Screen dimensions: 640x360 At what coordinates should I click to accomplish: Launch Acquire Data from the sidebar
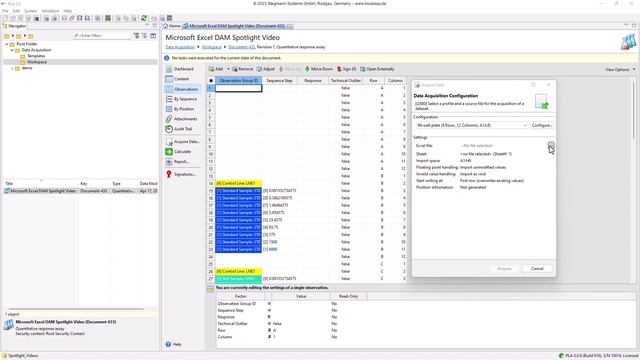(x=182, y=142)
